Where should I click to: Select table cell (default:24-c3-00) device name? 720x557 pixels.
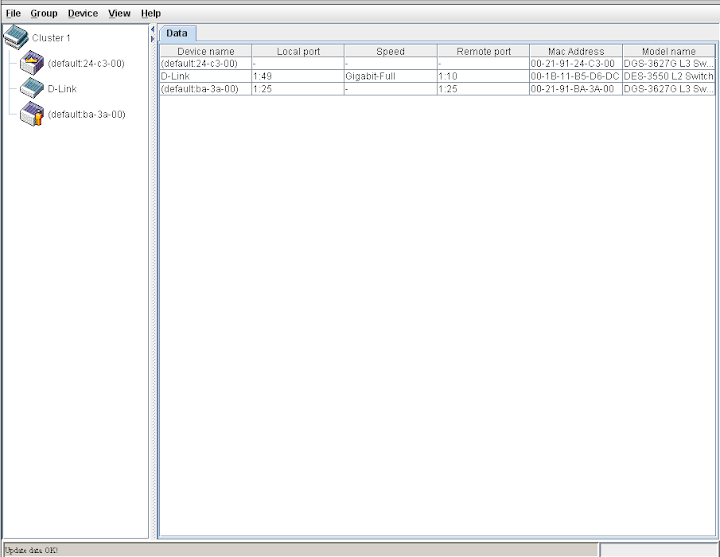pos(206,63)
